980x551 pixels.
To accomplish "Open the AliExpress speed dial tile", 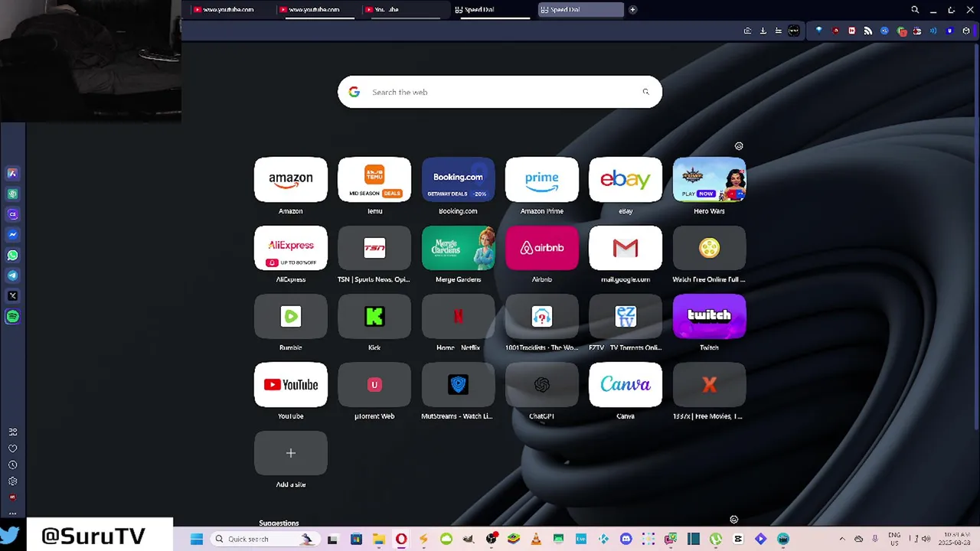I will coord(291,248).
